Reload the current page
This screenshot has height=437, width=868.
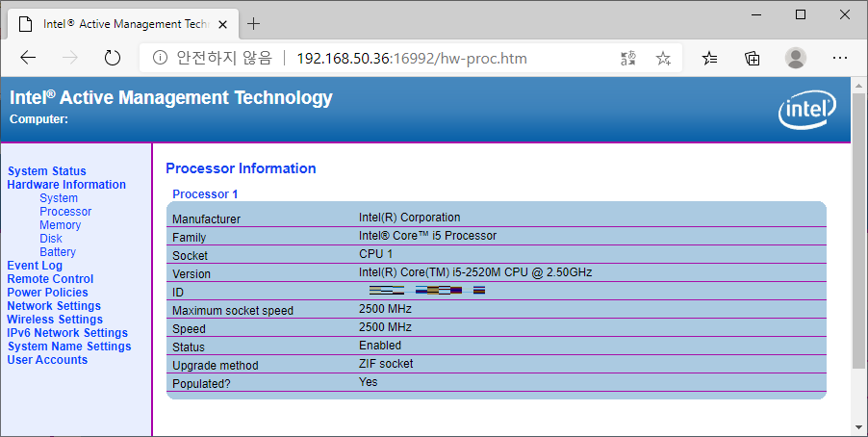113,58
